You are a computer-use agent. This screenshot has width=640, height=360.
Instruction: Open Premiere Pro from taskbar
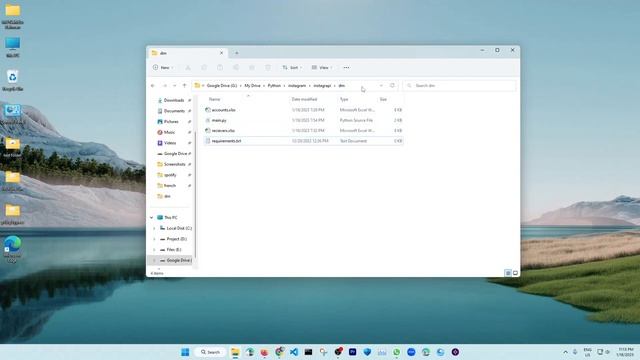tap(353, 352)
